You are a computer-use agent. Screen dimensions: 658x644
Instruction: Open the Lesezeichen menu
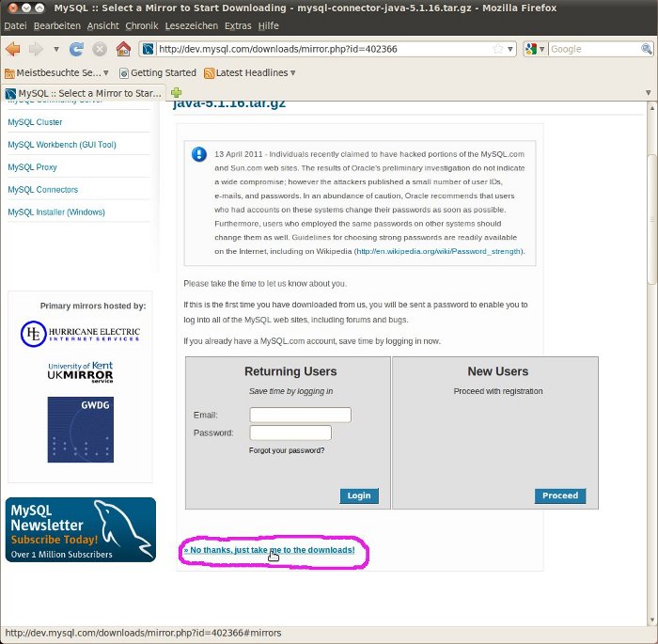tap(192, 25)
